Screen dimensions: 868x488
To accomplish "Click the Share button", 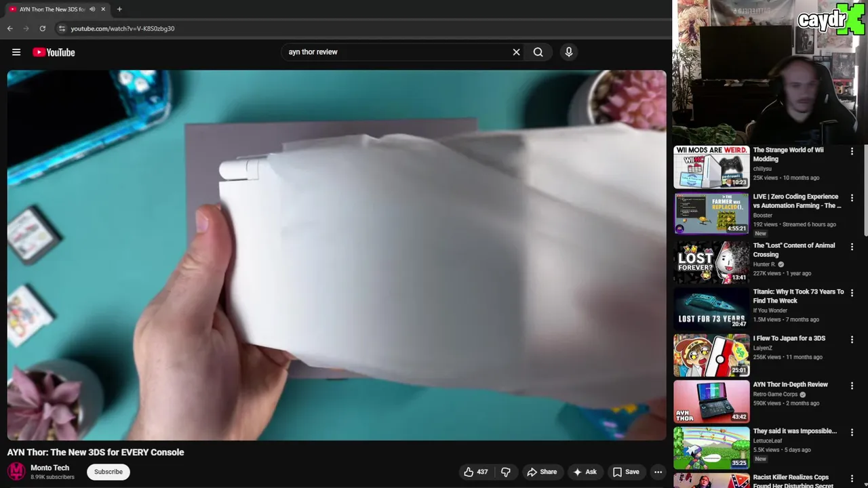I will (x=542, y=472).
